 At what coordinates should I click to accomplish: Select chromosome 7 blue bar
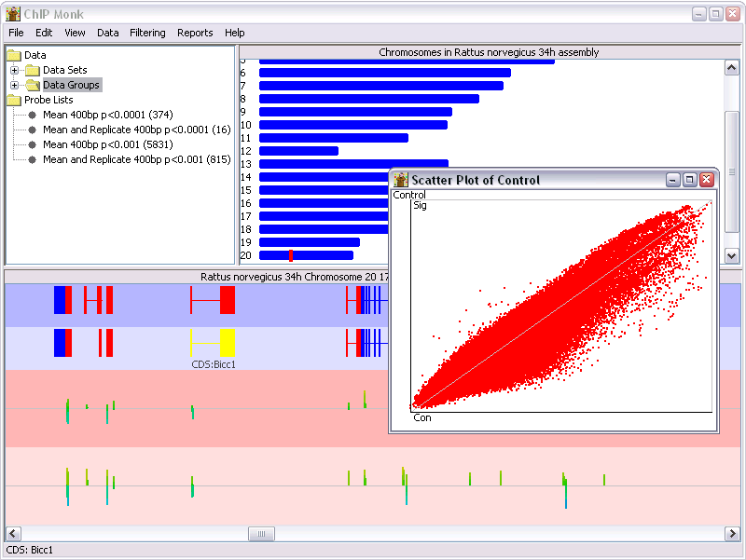tap(380, 86)
